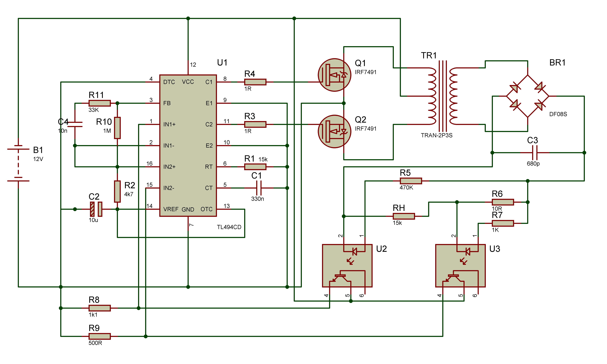Select resistor R10 1M symbol
This screenshot has width=607, height=364.
point(117,128)
